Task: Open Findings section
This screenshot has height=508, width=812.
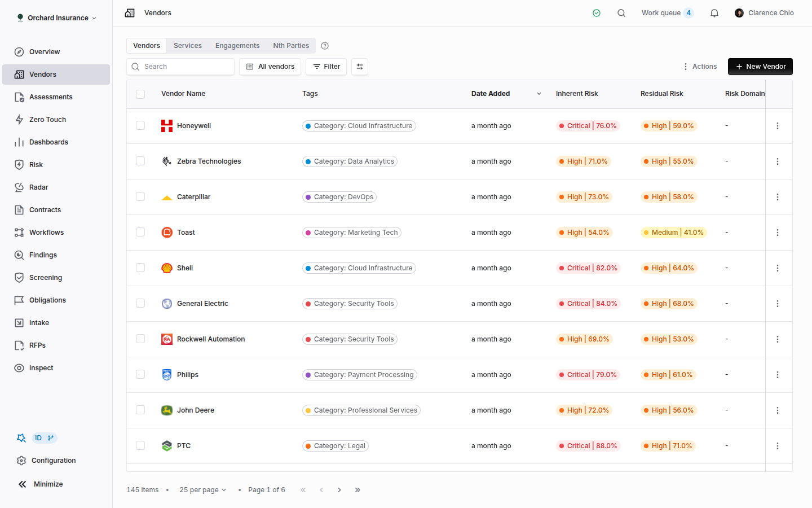Action: point(56,255)
